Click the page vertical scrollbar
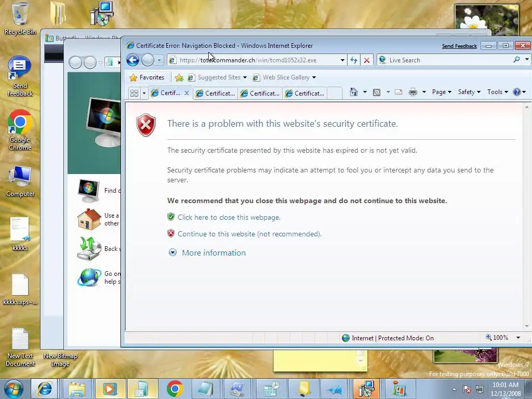Viewport: 532px width, 399px height. (x=527, y=217)
